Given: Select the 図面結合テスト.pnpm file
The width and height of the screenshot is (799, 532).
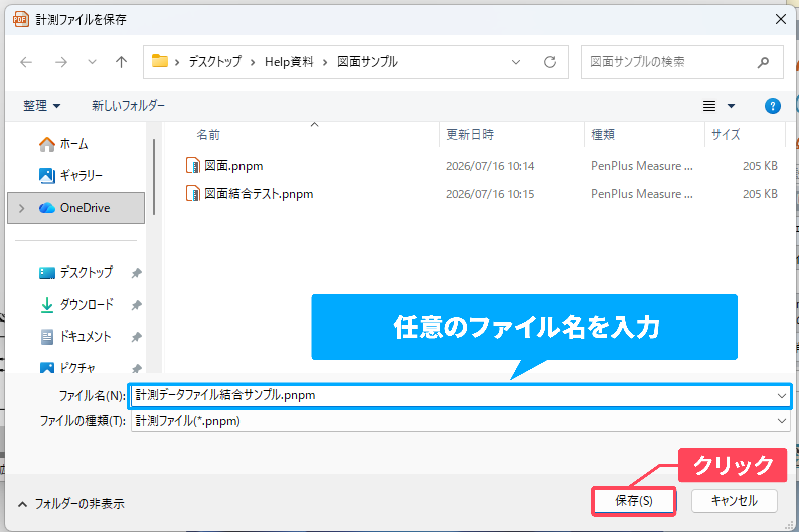Looking at the screenshot, I should click(259, 194).
